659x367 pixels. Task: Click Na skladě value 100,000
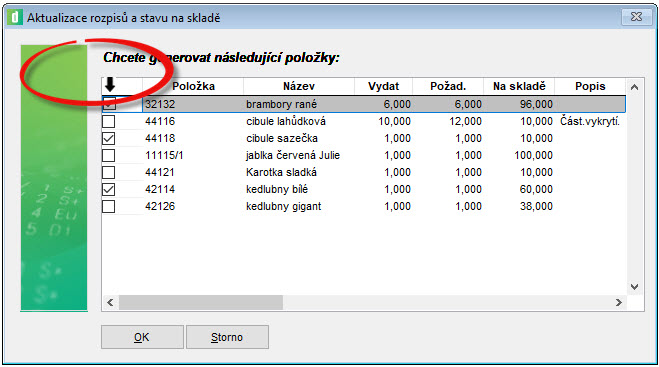534,156
